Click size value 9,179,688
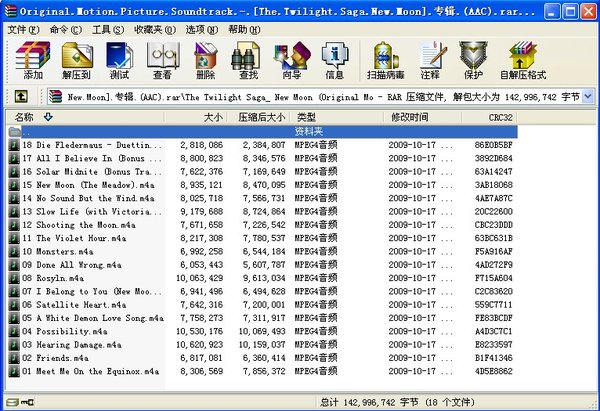The height and width of the screenshot is (411, 600). tap(202, 212)
